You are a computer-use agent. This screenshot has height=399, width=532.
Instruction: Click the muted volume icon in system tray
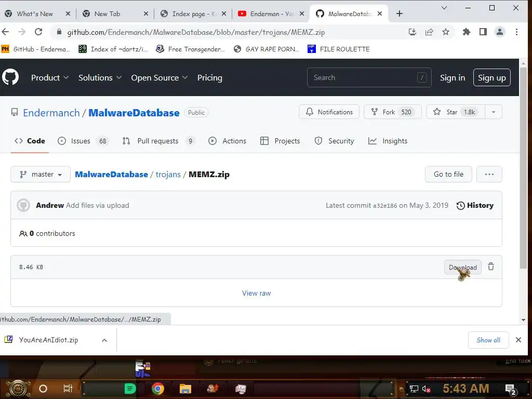(426, 389)
